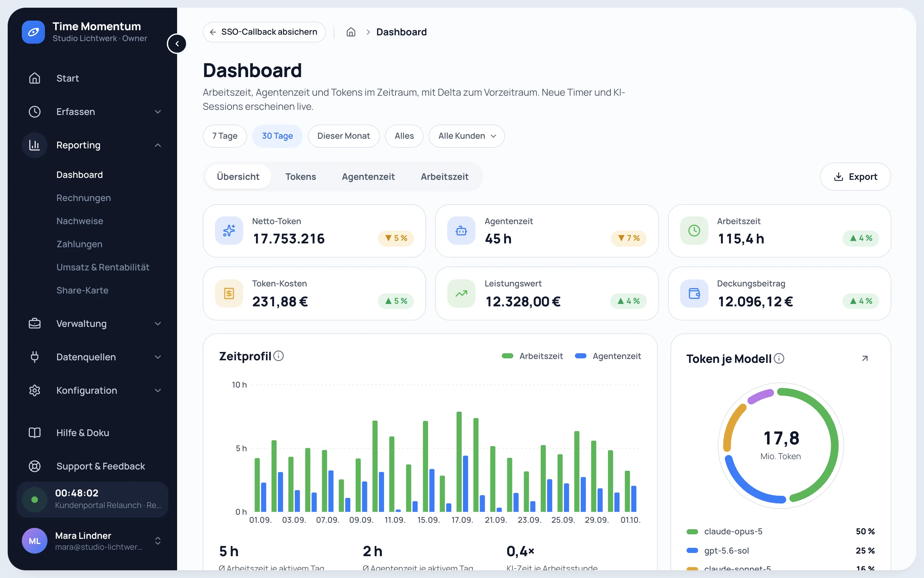Viewport: 924px width, 578px height.
Task: Open the Zeitprofil info icon
Action: click(x=279, y=356)
